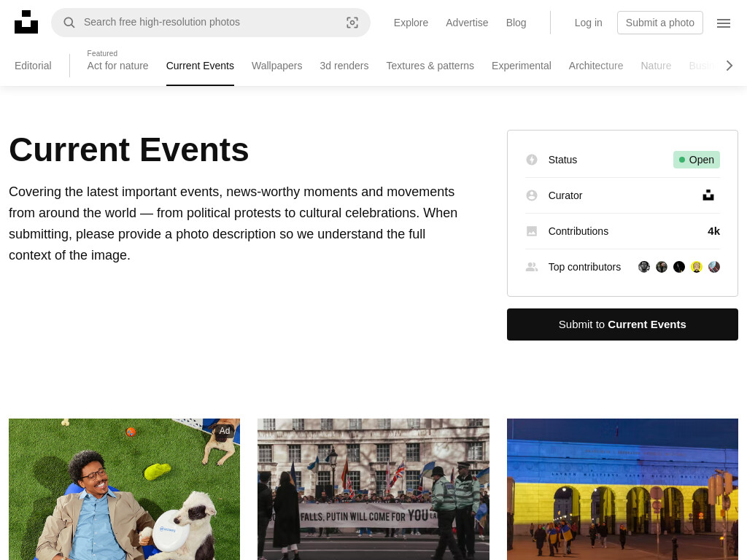
Task: Click the Submit a photo button
Action: pos(659,23)
